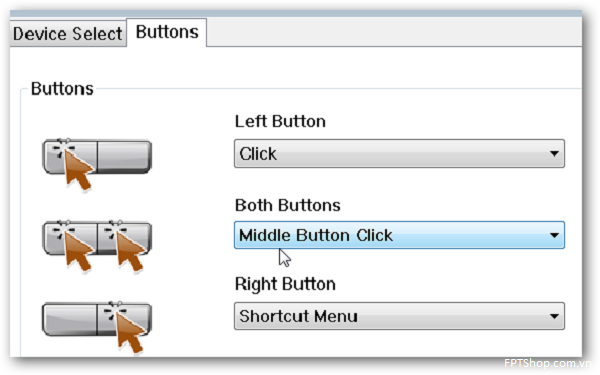Select the Shortcut Menu combo box
The image size is (600, 375).
[x=399, y=316]
